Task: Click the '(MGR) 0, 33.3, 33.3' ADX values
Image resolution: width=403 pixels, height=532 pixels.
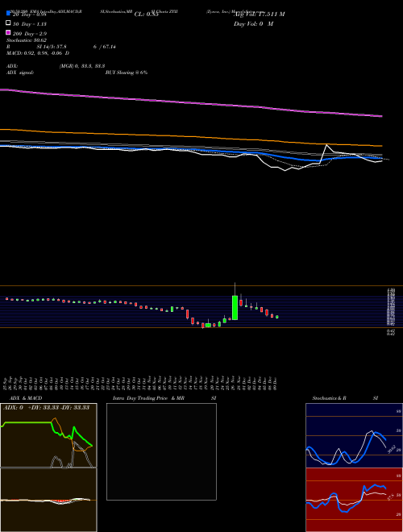Action: coord(81,66)
